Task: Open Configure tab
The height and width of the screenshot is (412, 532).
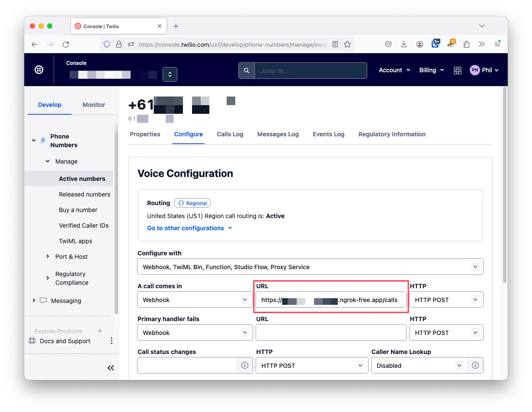Action: (x=189, y=134)
